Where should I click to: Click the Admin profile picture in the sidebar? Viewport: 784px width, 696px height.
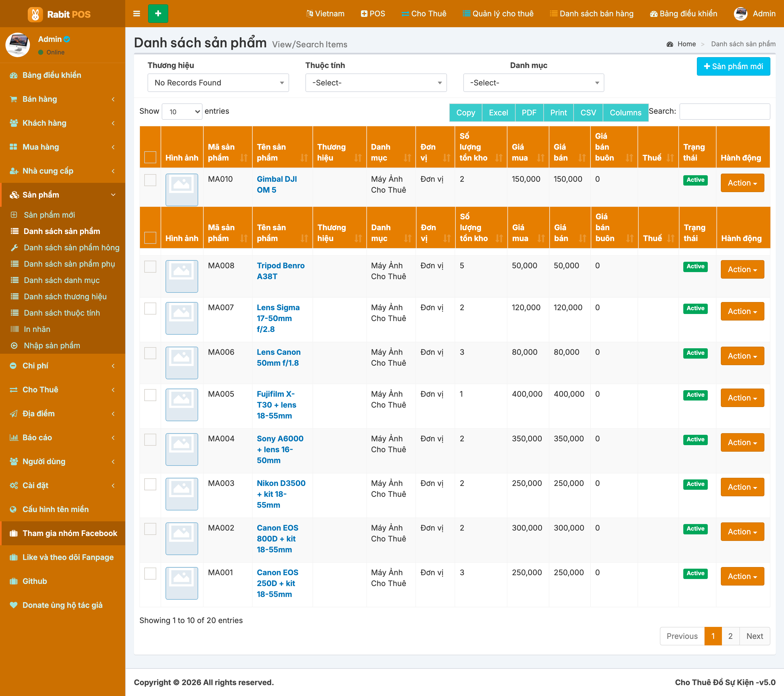18,45
